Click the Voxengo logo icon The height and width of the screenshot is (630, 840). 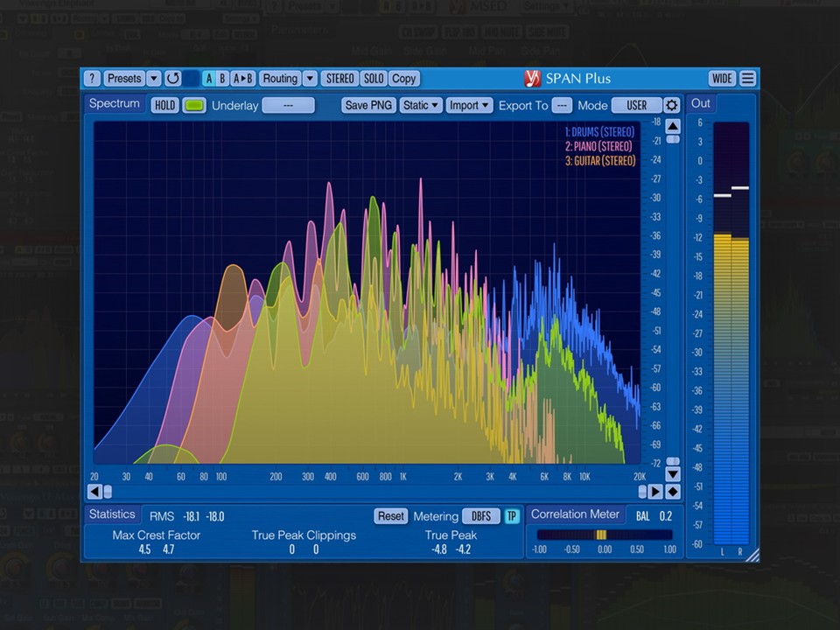point(532,79)
